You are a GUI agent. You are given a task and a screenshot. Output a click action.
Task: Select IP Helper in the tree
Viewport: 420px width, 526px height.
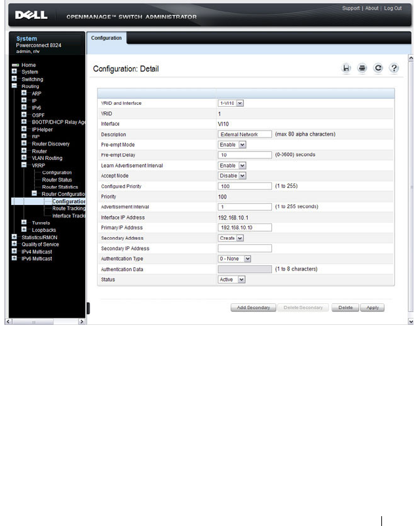tap(43, 130)
